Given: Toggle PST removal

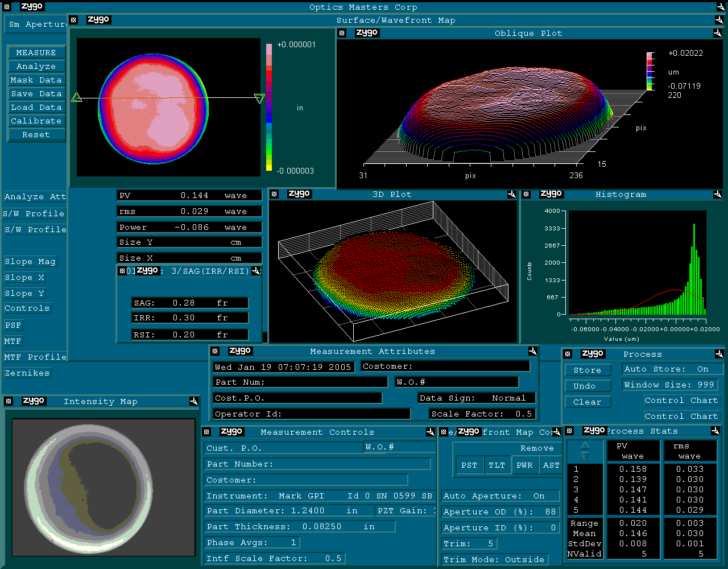Looking at the screenshot, I should pyautogui.click(x=469, y=465).
